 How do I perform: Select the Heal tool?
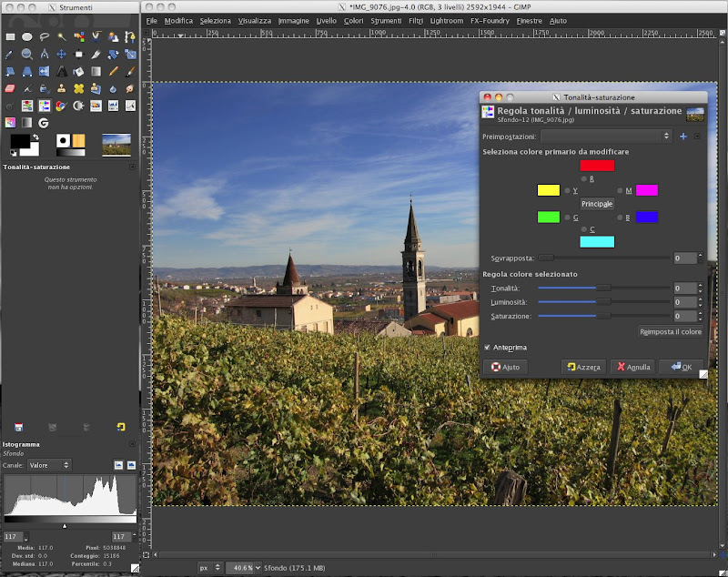point(79,88)
